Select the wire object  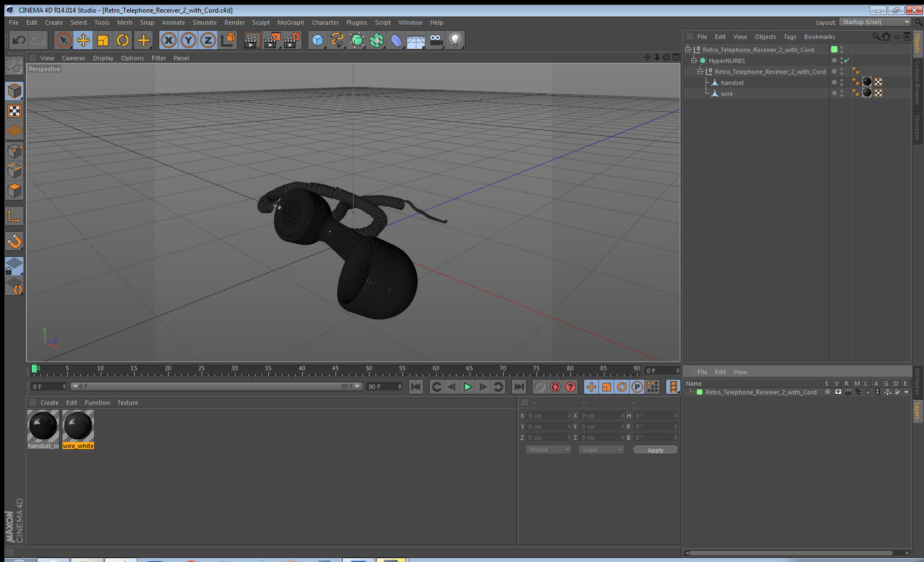[726, 94]
